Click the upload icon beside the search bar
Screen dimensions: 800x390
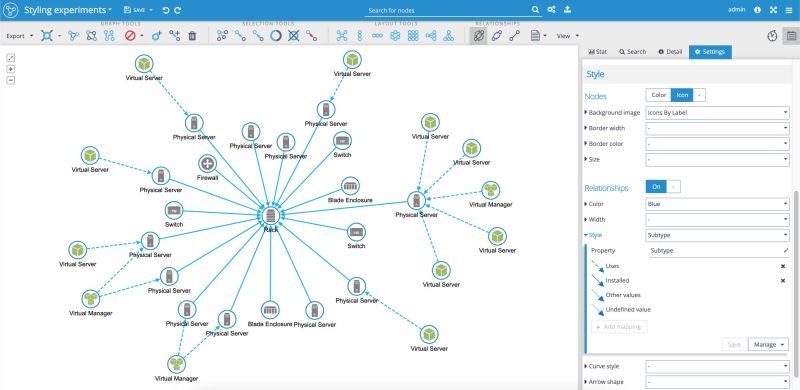pyautogui.click(x=567, y=10)
